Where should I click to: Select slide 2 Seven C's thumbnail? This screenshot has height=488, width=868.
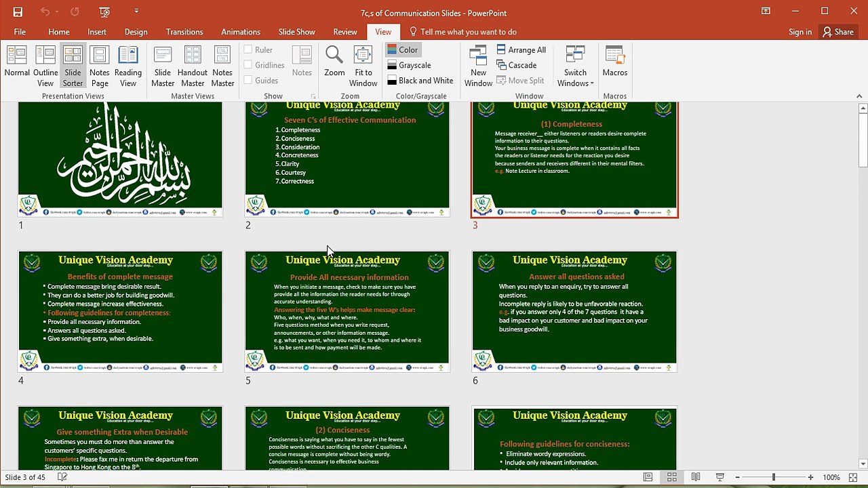347,159
